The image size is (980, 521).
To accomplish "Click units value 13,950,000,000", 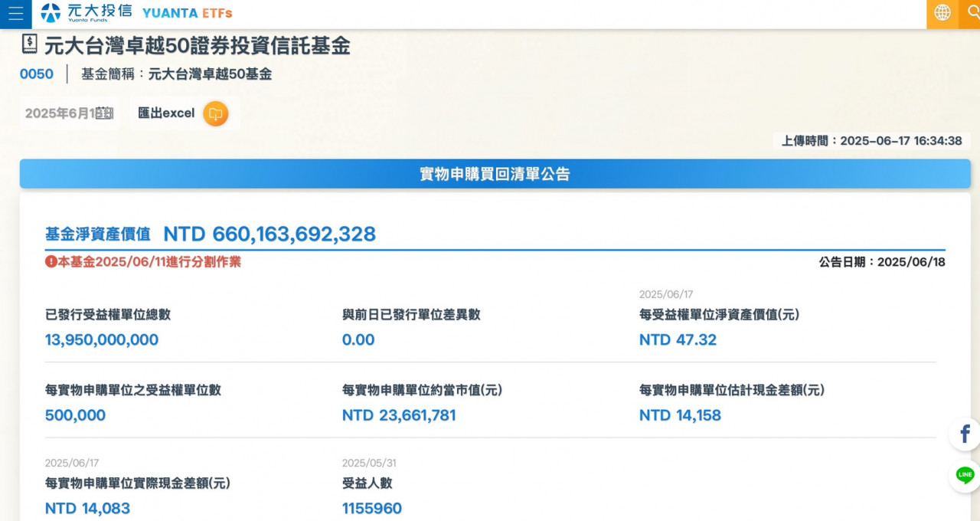I will pos(102,340).
